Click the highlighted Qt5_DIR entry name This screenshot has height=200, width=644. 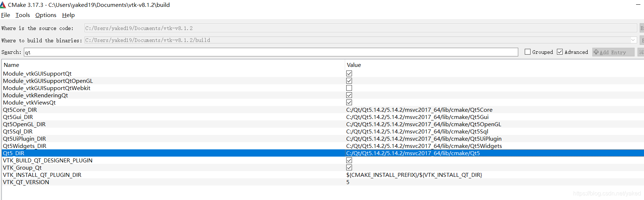[13, 153]
